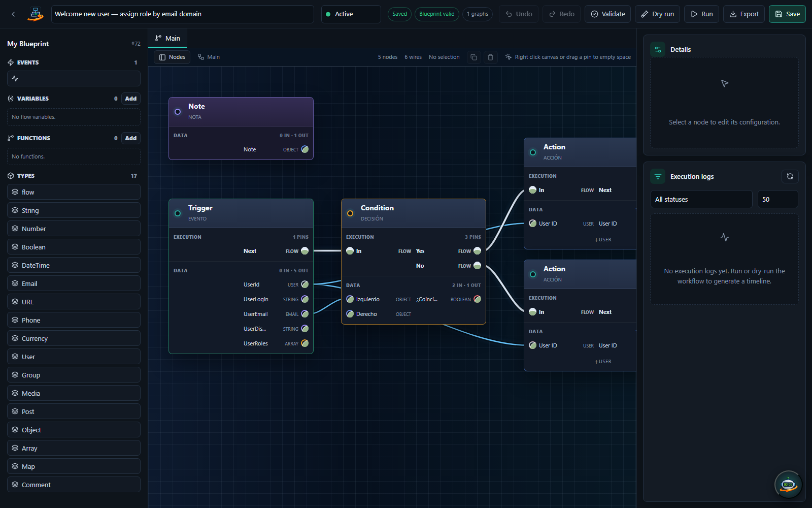Click the blueprint title input field
Viewport: 812px width, 508px height.
coord(183,14)
